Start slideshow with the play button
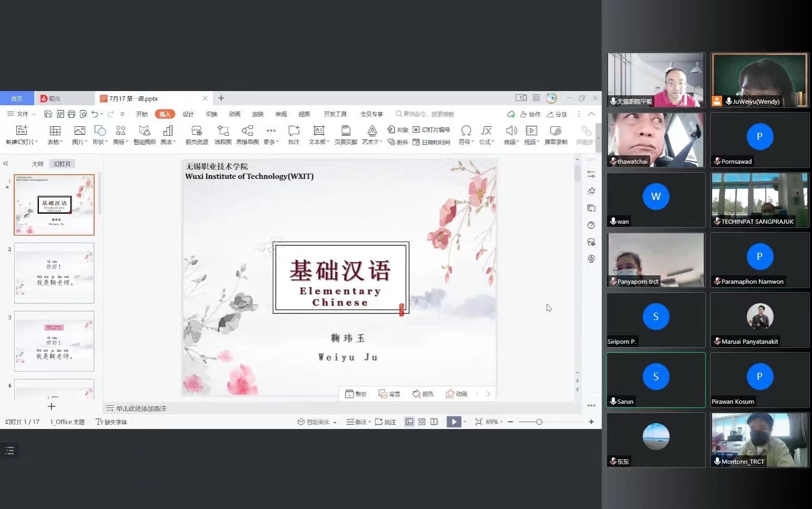 click(453, 422)
